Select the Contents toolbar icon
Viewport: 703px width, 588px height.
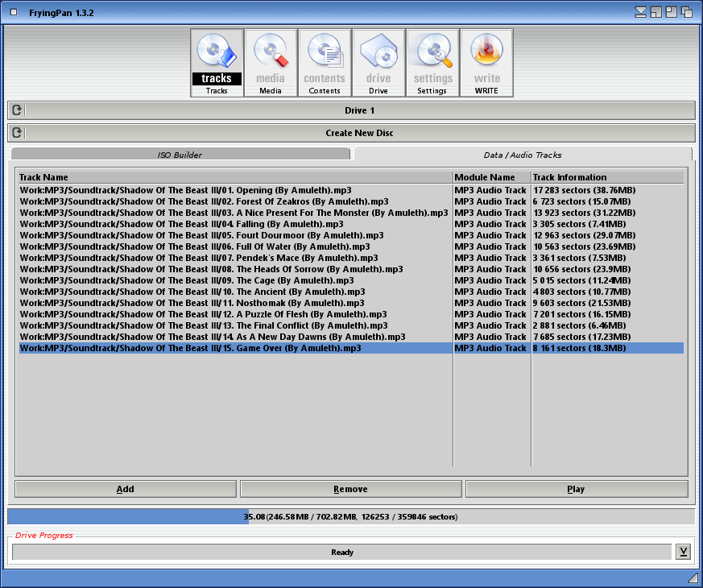click(x=325, y=62)
